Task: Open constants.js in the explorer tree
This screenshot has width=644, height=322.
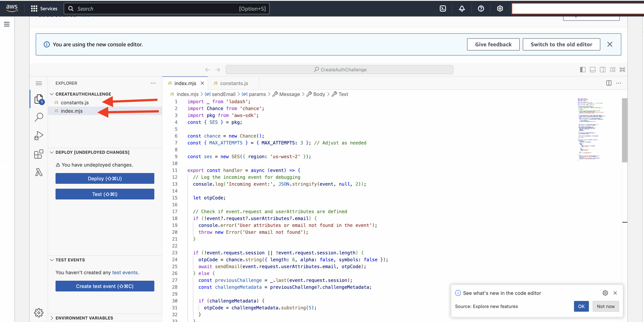Action: [75, 102]
